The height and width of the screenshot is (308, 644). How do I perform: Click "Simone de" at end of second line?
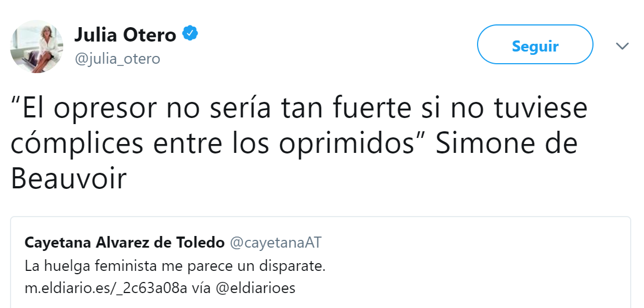506,143
